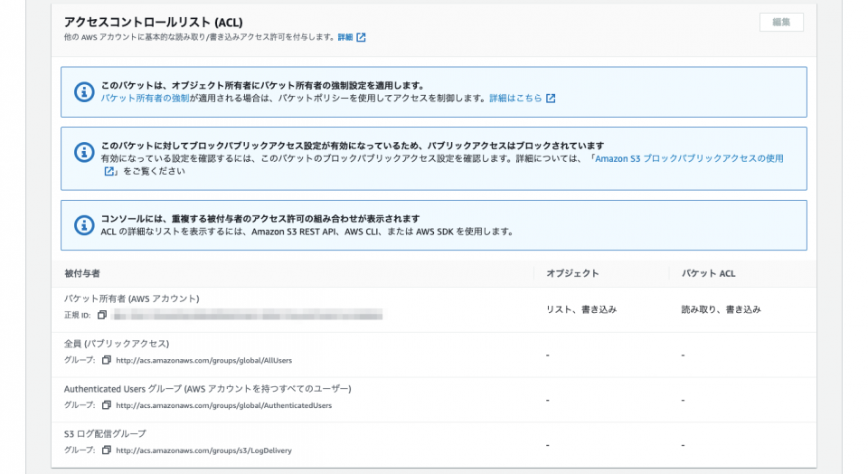The height and width of the screenshot is (474, 868).
Task: Click 読み取り、書き込み bucket ACL cell
Action: tap(721, 309)
